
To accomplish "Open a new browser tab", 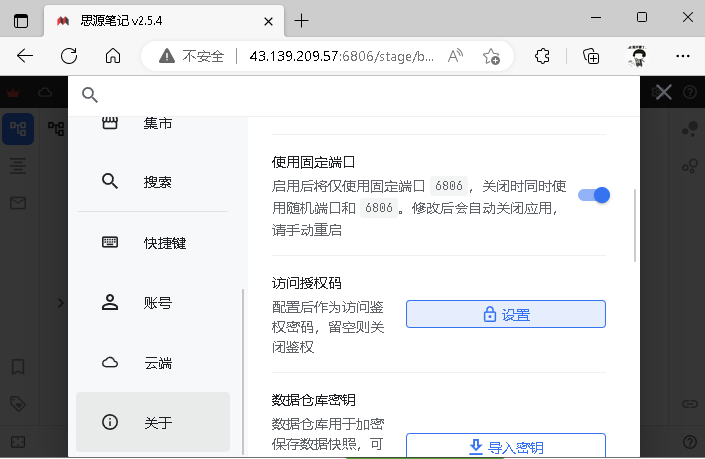I will coord(301,21).
